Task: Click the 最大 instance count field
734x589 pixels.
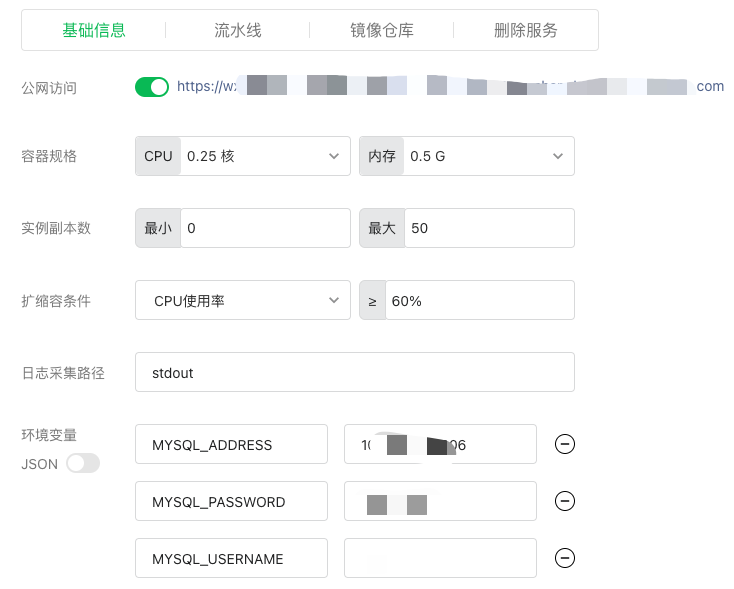Action: click(x=489, y=228)
